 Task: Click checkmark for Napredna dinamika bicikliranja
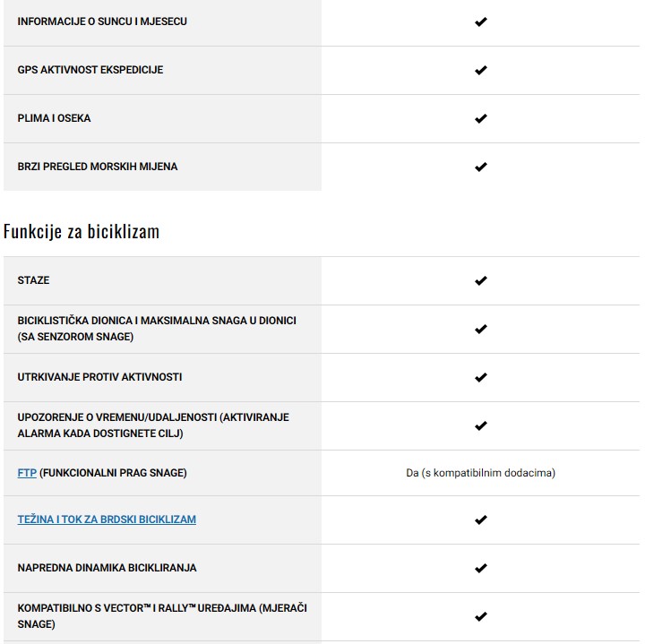480,568
